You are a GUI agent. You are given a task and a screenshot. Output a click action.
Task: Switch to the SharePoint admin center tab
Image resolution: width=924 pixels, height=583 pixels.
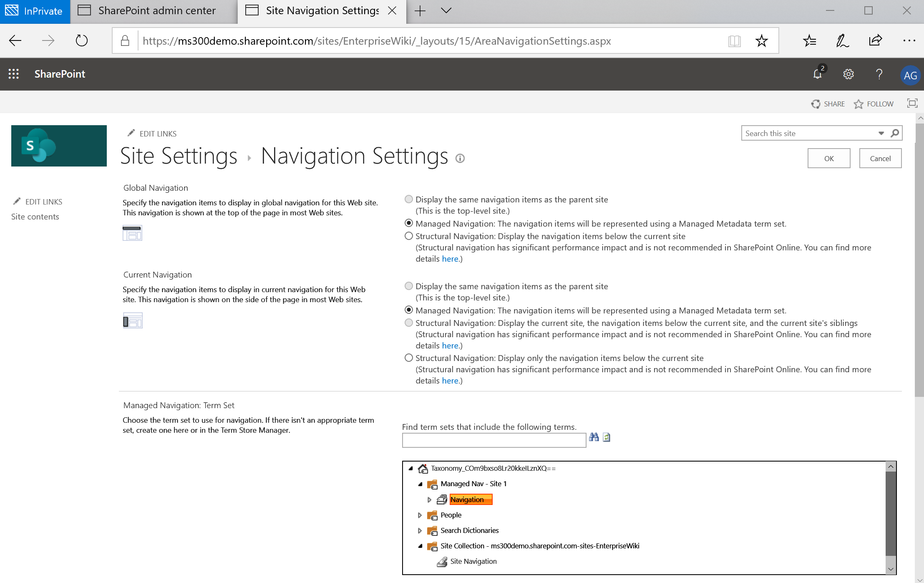[154, 11]
